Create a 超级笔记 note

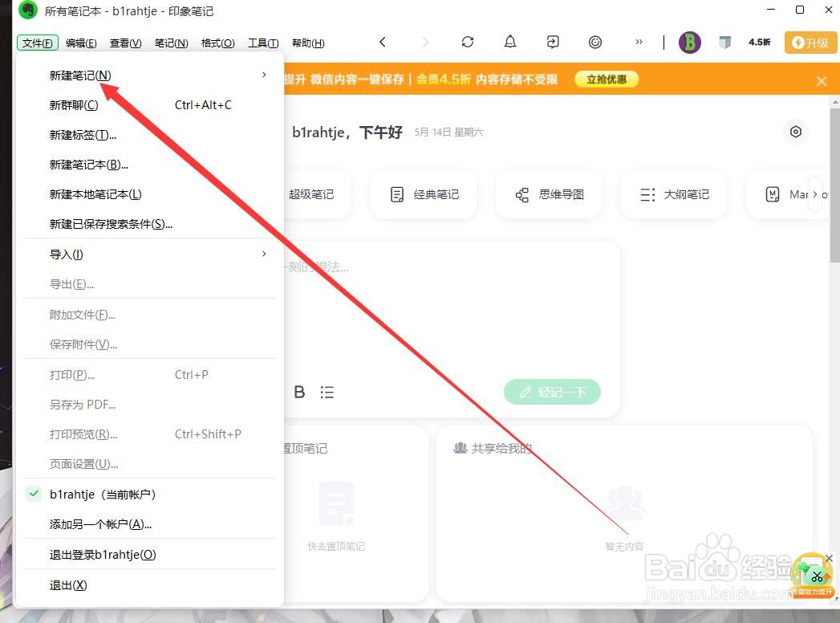pos(311,194)
